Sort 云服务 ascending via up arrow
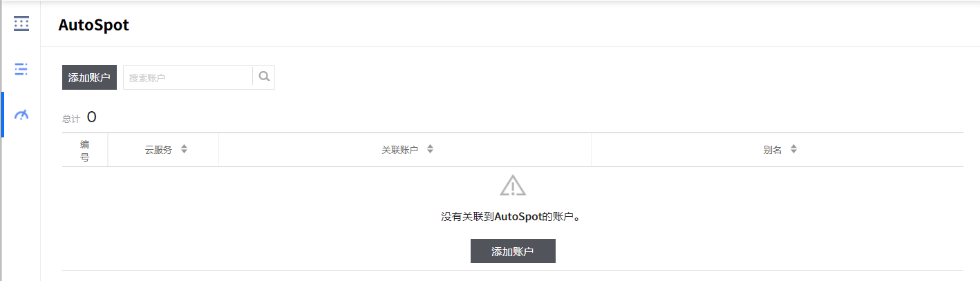 coord(184,146)
